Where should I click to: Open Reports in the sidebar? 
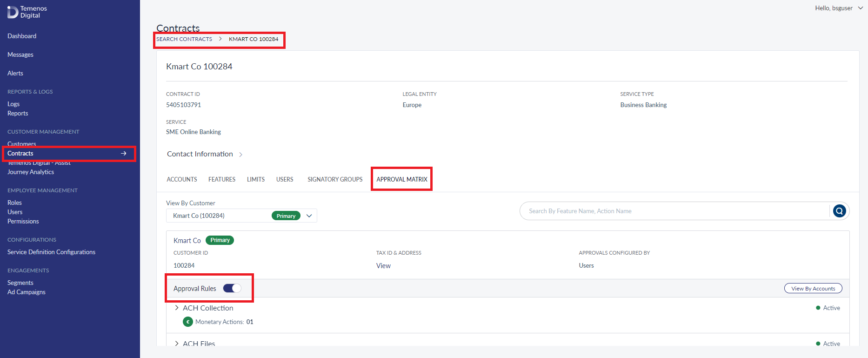(18, 113)
